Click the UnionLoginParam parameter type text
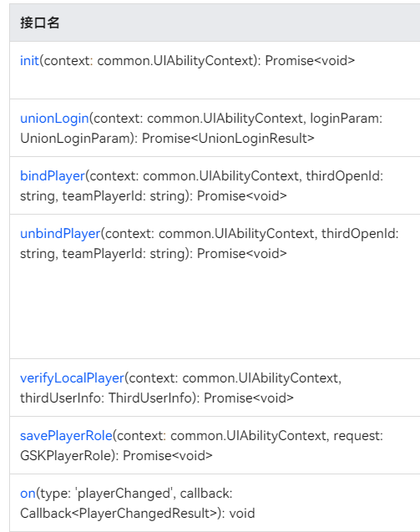 (75, 139)
